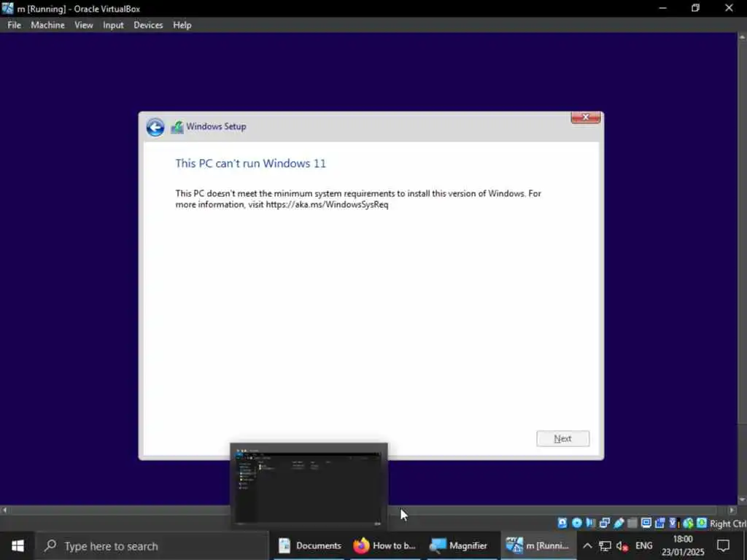The width and height of the screenshot is (747, 560).
Task: Minimize the VirtualBox window
Action: (x=662, y=8)
